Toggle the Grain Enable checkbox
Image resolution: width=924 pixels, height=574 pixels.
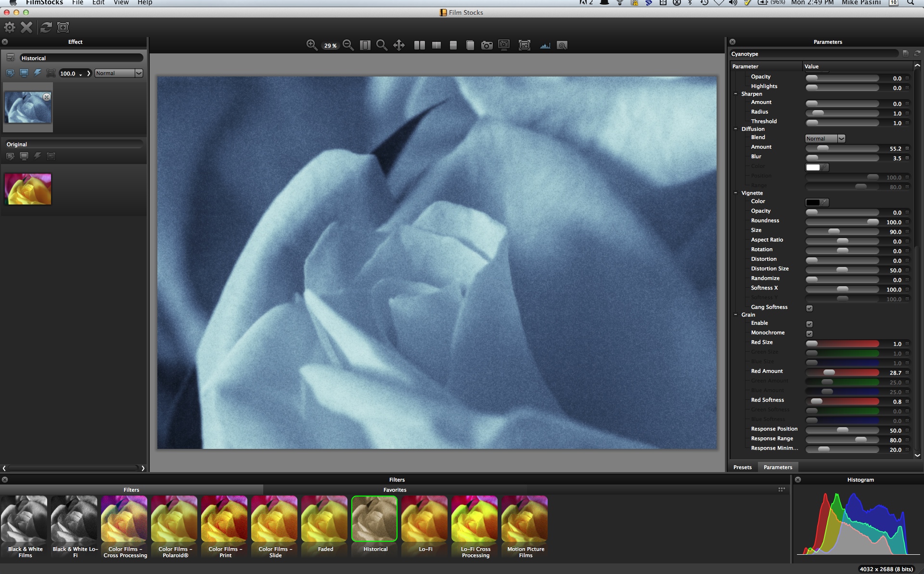tap(809, 324)
